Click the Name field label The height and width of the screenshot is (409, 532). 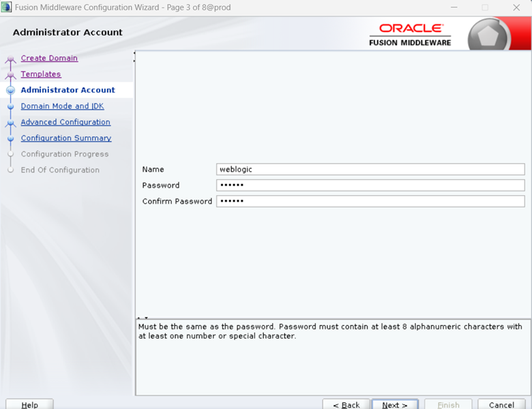tap(153, 169)
